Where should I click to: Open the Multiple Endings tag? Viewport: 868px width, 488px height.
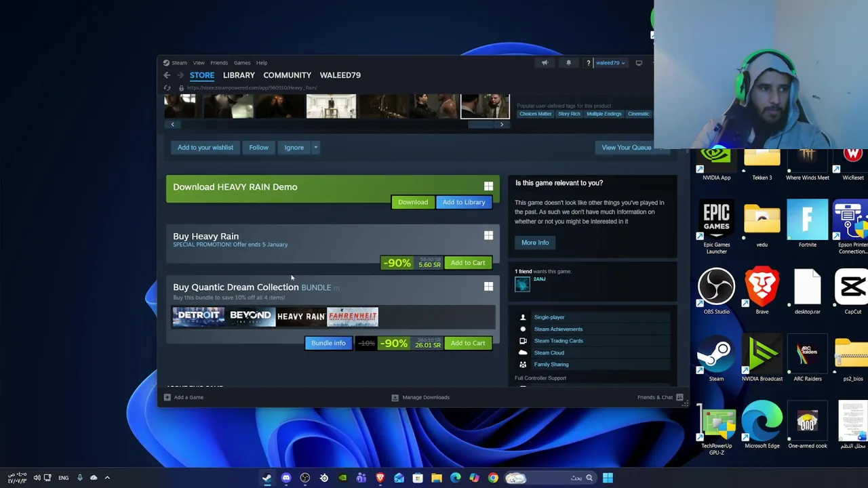[604, 114]
